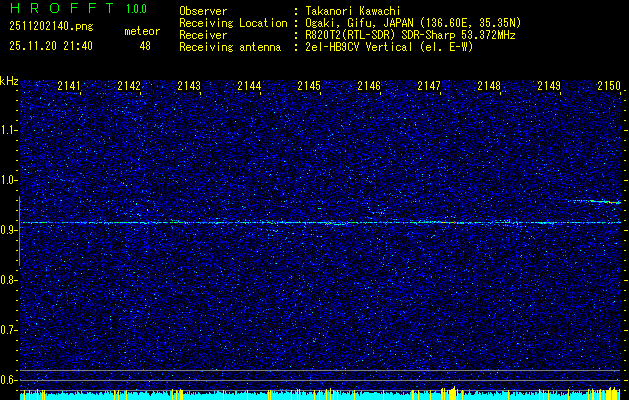
Task: Click the version number 1.0.0
Action: click(136, 8)
